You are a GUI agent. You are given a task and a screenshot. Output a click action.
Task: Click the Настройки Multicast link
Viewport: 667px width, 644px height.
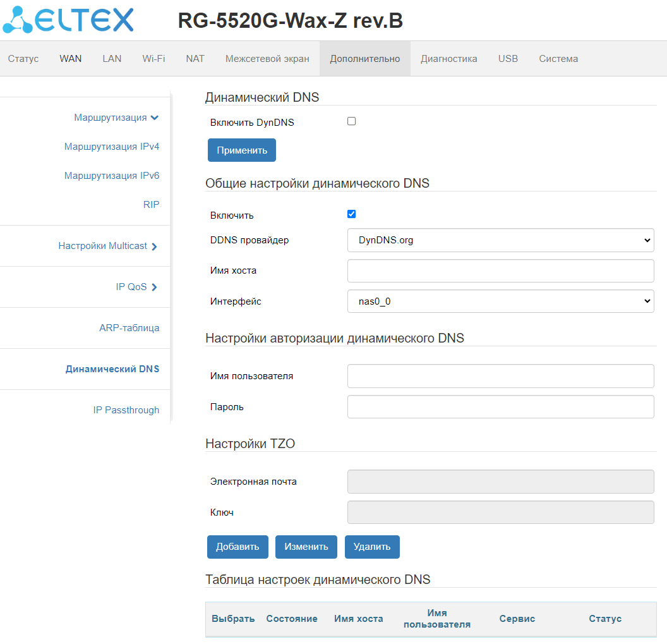(x=102, y=246)
